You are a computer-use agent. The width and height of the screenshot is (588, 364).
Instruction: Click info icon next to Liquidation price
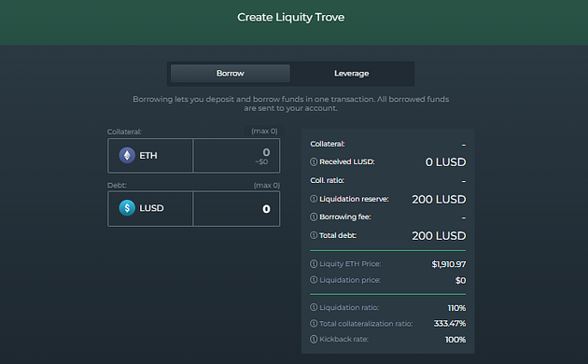tap(314, 280)
